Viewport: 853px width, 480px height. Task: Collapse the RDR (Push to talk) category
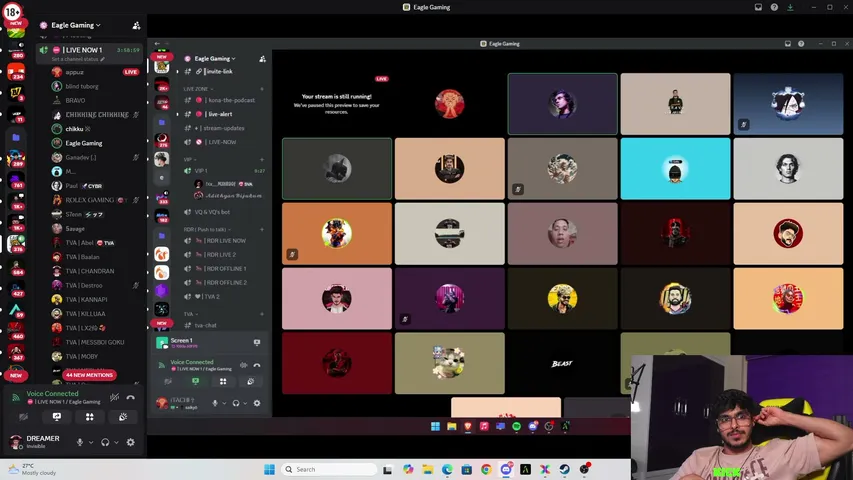tap(207, 230)
